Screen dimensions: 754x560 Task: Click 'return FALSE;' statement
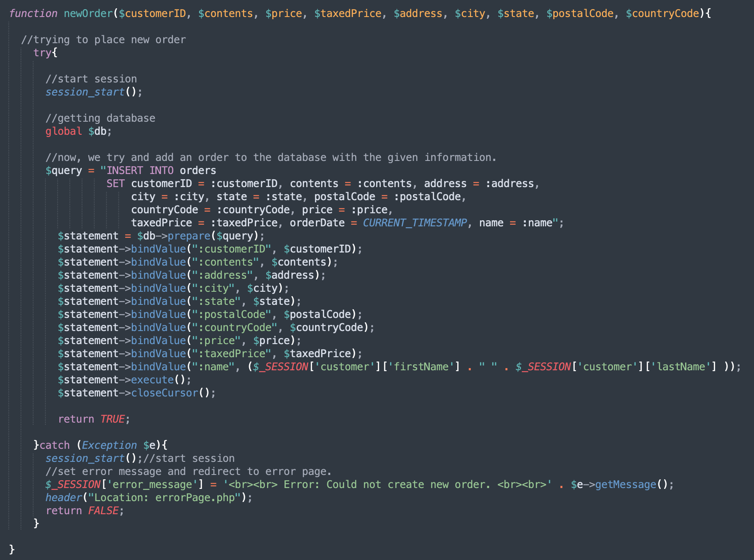(x=85, y=511)
